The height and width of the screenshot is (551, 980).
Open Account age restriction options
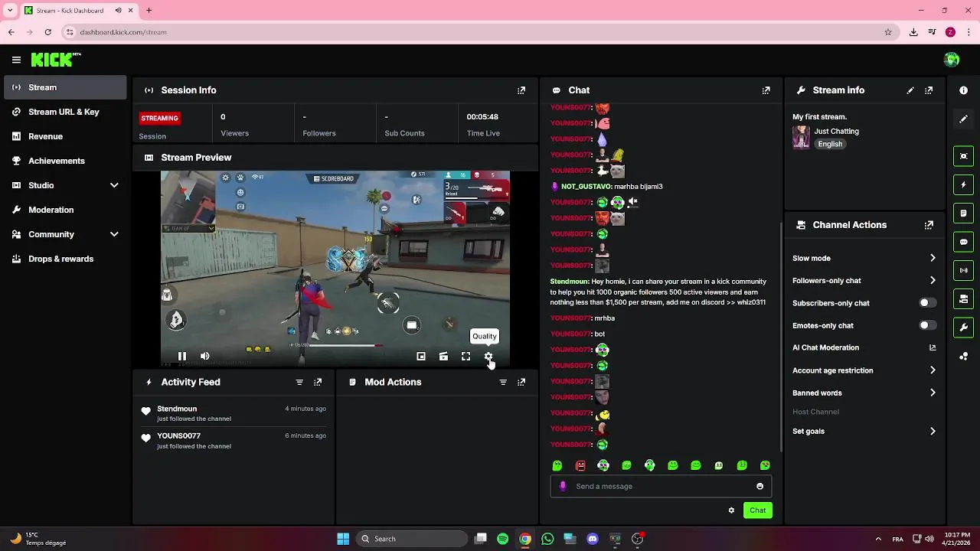click(864, 370)
